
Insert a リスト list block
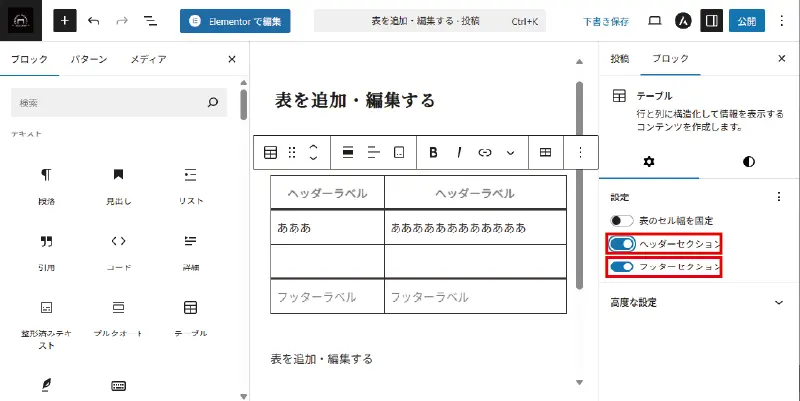point(190,186)
